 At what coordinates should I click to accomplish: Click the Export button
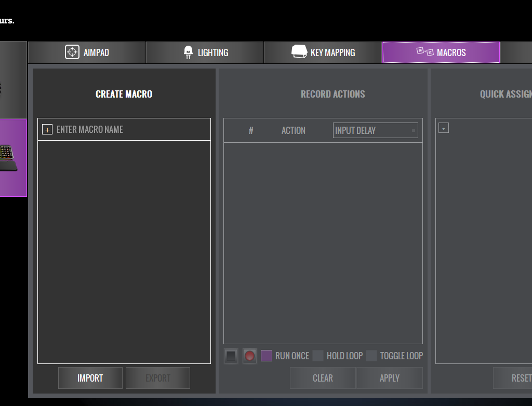click(158, 378)
